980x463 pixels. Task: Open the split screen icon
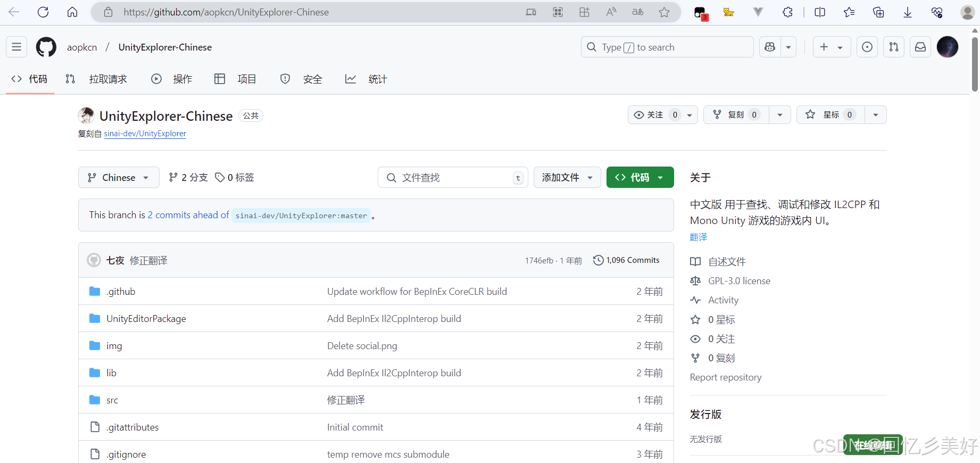[820, 12]
